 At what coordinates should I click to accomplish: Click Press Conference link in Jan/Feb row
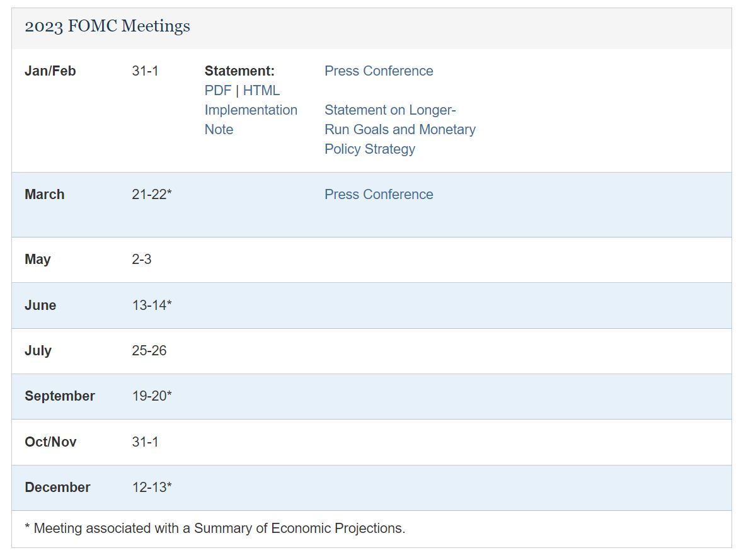[x=378, y=71]
